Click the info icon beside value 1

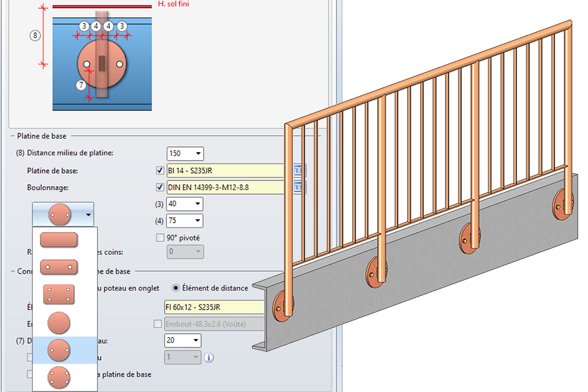point(209,357)
